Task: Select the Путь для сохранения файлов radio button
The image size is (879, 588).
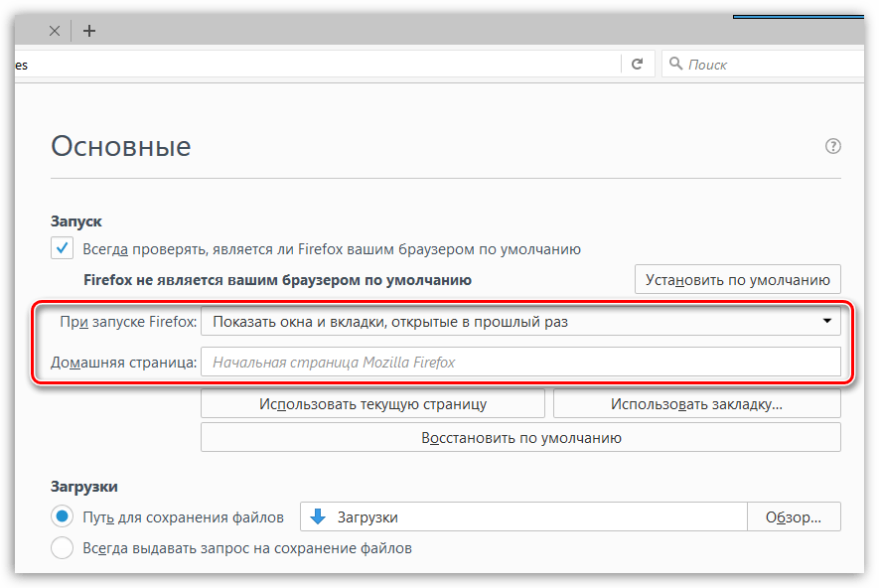Action: tap(63, 516)
